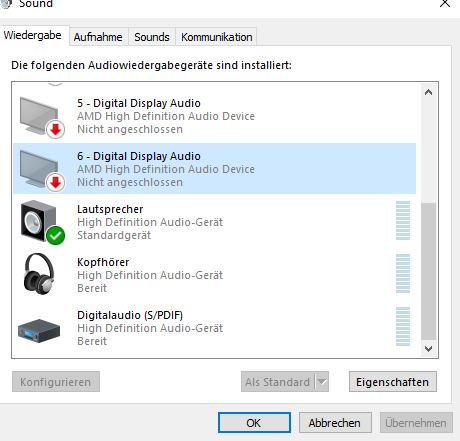
Task: Click the Kopfhörer volume level meter
Action: pos(403,273)
